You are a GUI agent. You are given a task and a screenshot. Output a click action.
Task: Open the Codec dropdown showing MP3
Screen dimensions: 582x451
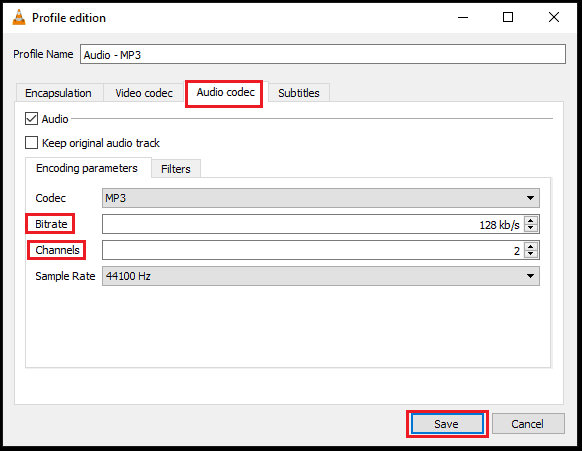click(321, 198)
